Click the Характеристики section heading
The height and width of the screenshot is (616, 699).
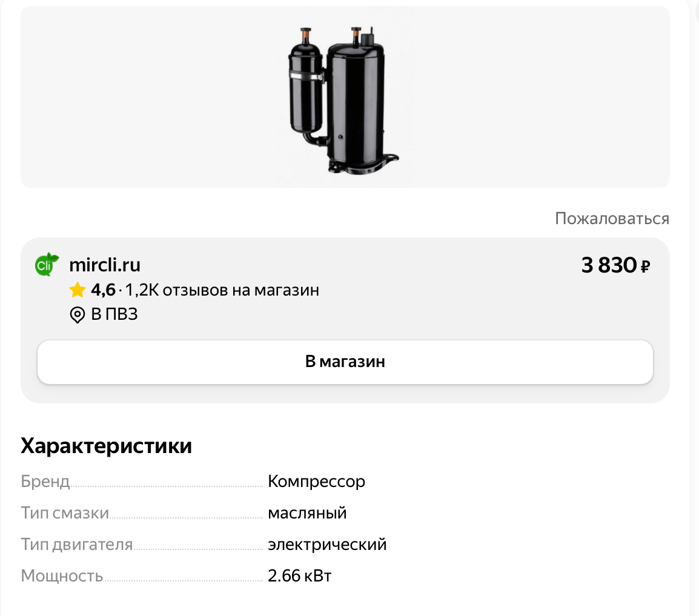point(106,446)
